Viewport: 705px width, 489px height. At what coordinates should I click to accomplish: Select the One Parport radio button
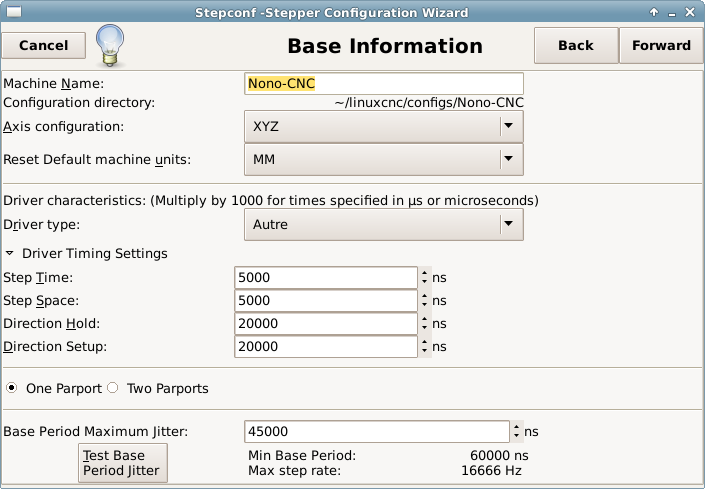(x=12, y=388)
